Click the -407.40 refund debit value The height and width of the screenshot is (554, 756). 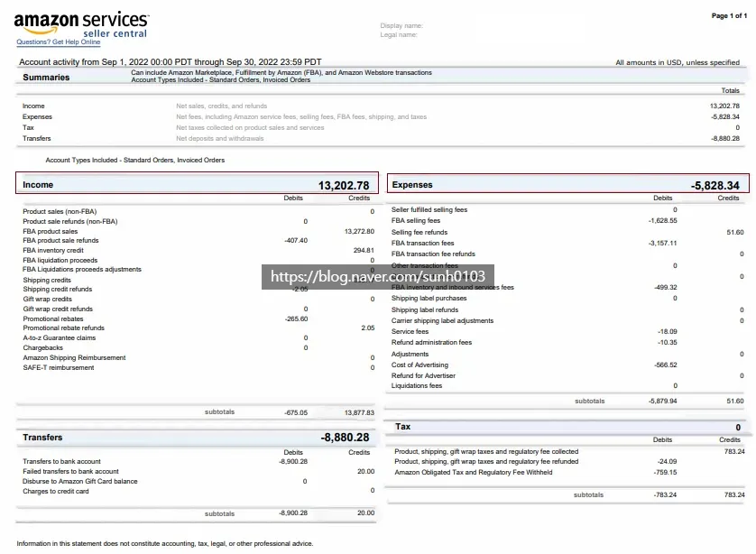[x=296, y=241]
